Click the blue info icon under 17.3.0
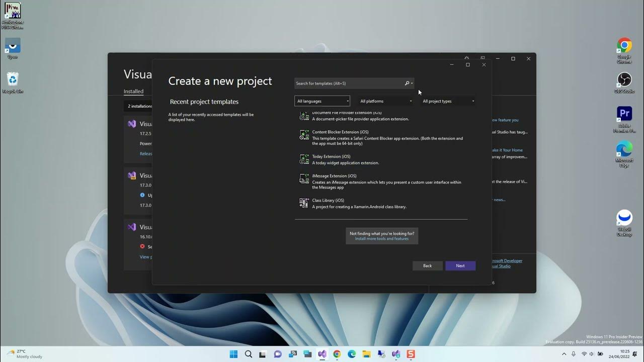The image size is (644, 362). point(142,195)
